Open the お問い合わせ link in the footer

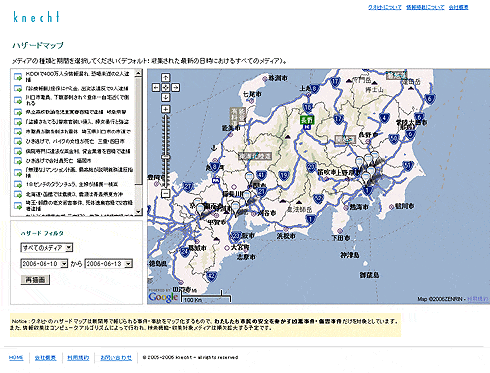pyautogui.click(x=116, y=358)
